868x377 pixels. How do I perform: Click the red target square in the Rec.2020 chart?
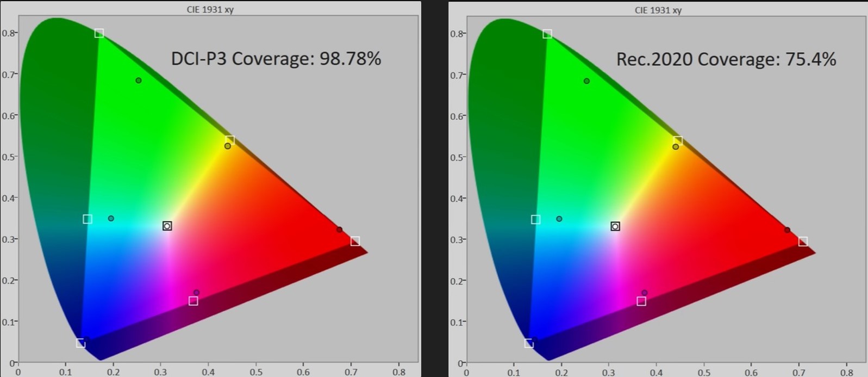click(803, 242)
